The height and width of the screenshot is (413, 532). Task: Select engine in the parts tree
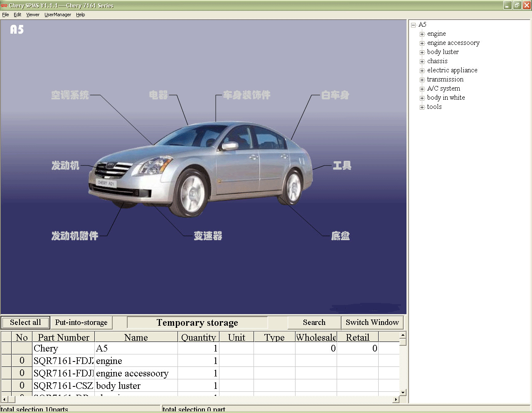pyautogui.click(x=436, y=34)
